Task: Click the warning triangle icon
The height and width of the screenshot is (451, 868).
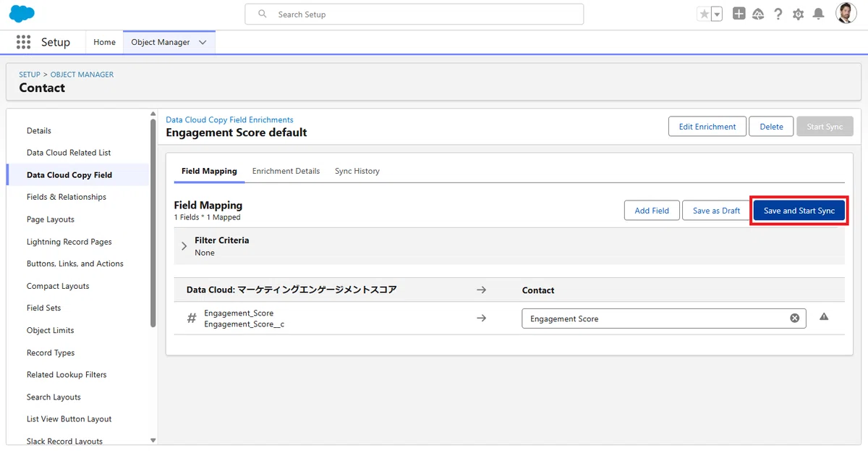Action: 824,316
